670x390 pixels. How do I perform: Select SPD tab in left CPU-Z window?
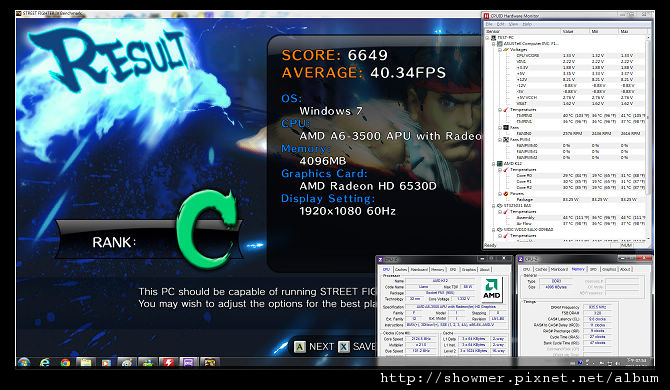pyautogui.click(x=453, y=270)
